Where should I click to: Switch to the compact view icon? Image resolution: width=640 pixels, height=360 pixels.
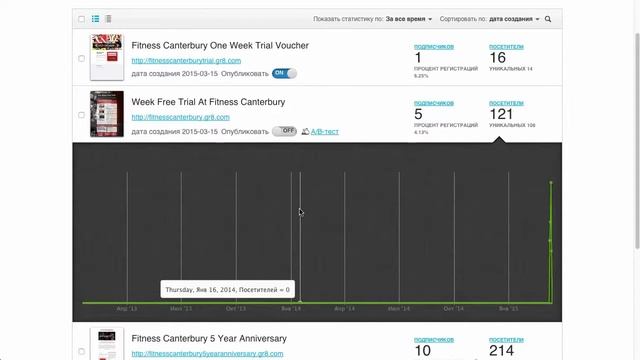(x=108, y=19)
